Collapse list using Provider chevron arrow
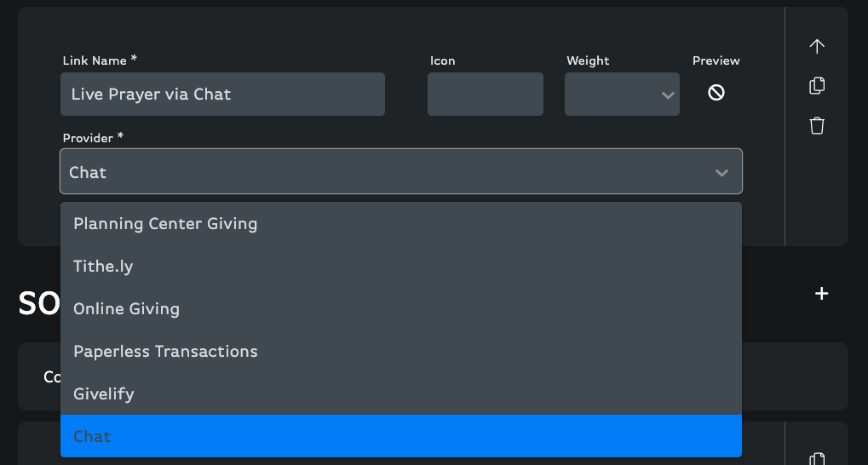This screenshot has height=465, width=868. click(x=721, y=173)
